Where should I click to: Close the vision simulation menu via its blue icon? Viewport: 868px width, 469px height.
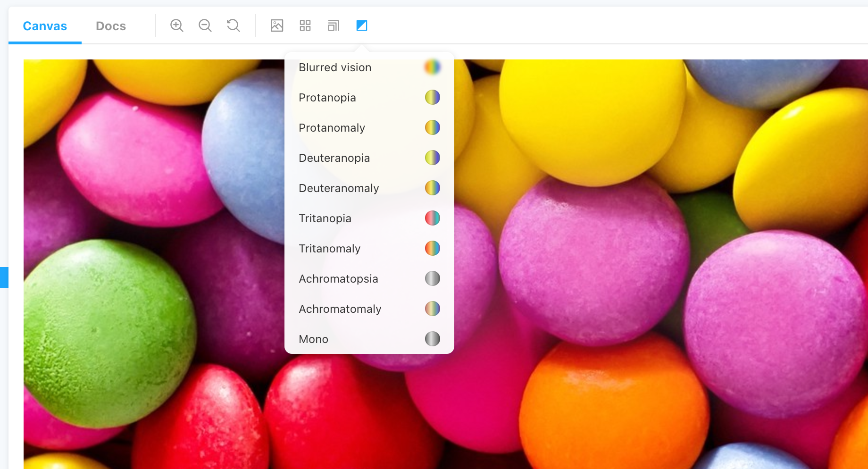(x=362, y=25)
